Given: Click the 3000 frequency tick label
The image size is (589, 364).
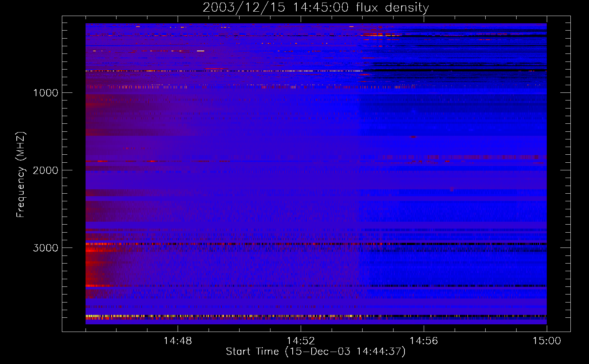Looking at the screenshot, I should (46, 248).
